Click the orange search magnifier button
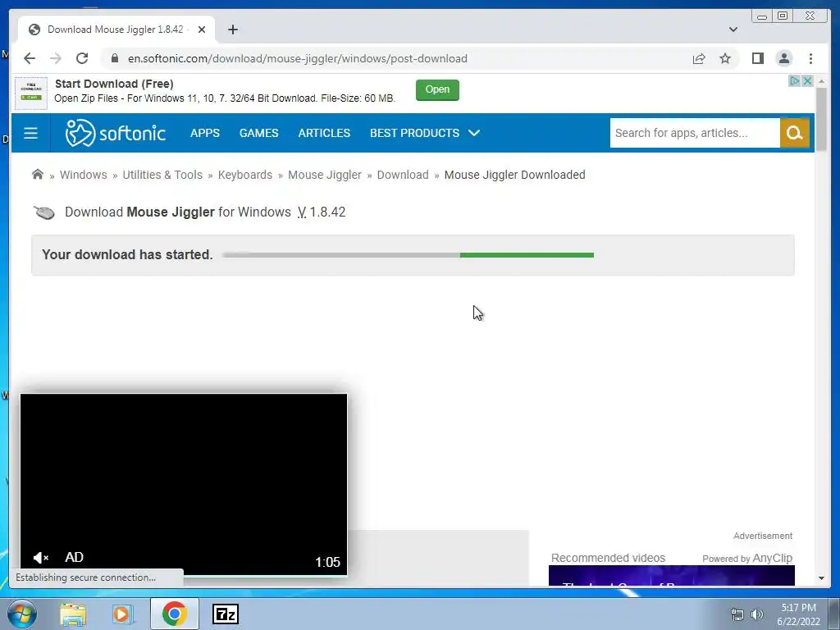 point(794,133)
